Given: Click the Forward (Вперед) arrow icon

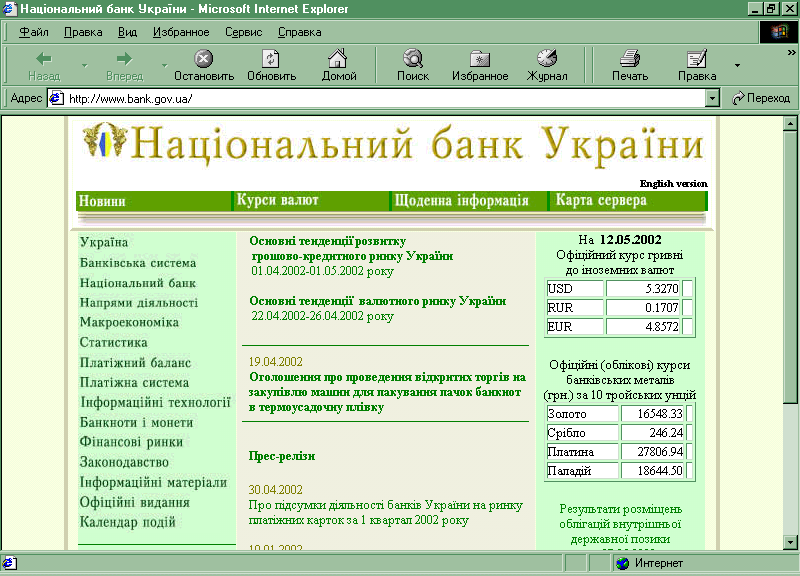Looking at the screenshot, I should click(x=124, y=59).
